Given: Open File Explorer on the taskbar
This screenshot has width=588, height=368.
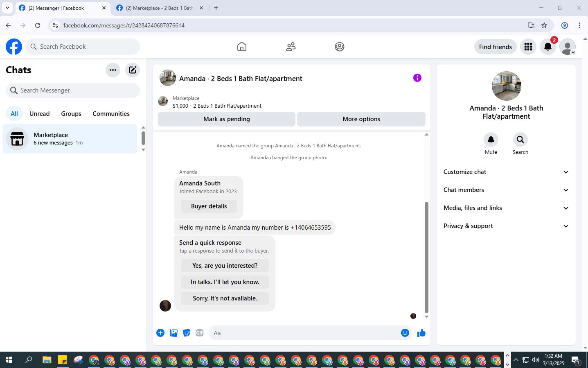Looking at the screenshot, I should [47, 360].
